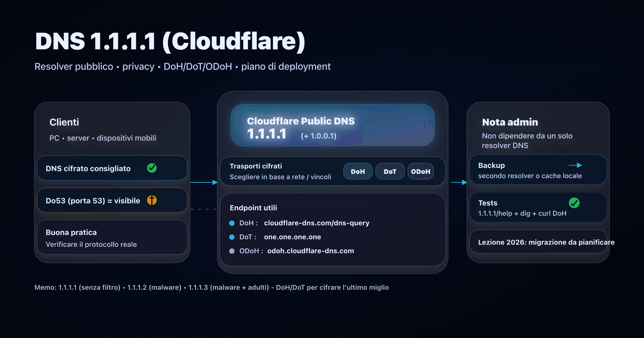Viewport: 644px width, 338px height.
Task: Open cloudflare-dns.com/dns-query link
Action: click(317, 223)
